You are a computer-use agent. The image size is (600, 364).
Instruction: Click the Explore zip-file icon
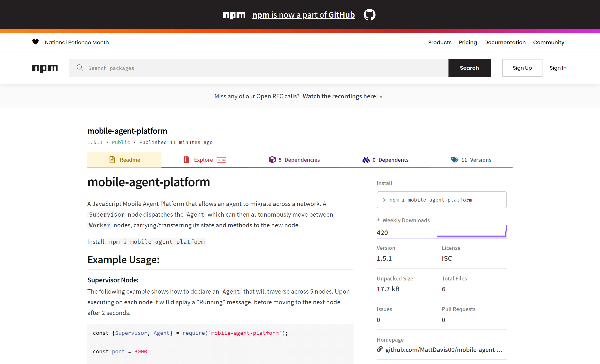[x=186, y=160]
